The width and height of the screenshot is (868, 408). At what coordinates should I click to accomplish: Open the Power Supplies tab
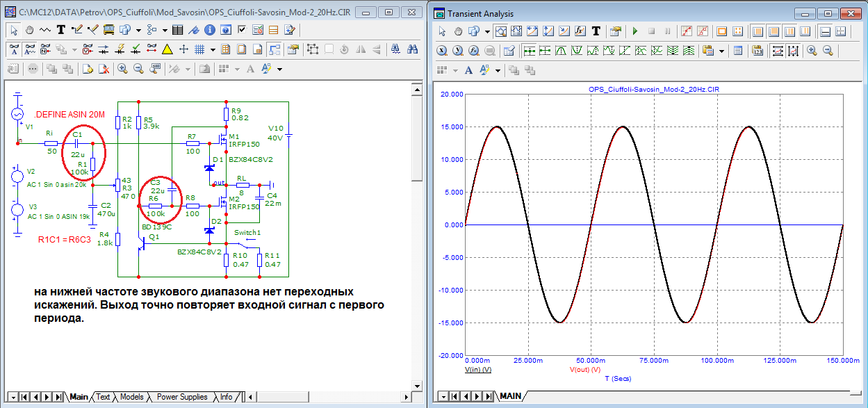click(181, 397)
